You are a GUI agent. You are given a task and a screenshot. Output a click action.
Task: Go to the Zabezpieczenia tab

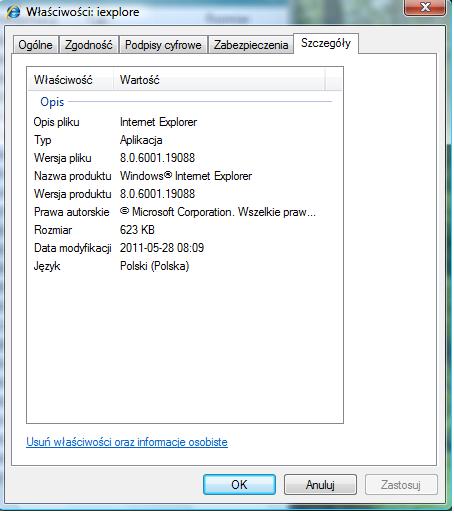coord(251,45)
